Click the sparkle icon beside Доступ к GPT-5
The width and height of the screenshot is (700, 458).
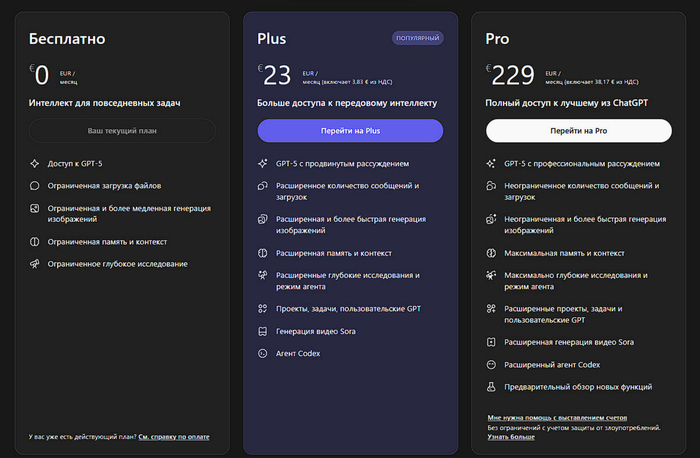[34, 163]
